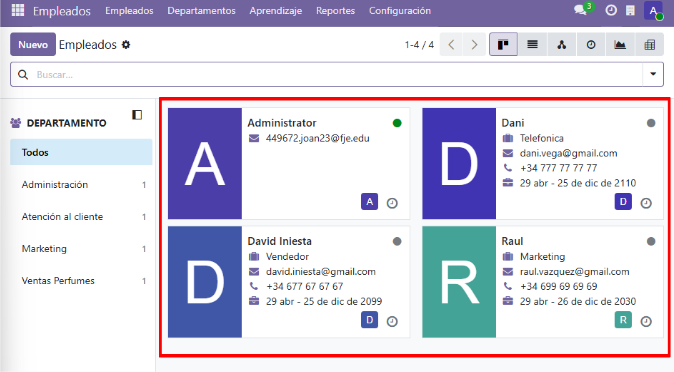Open the user avatar menu in top bar

tap(653, 10)
